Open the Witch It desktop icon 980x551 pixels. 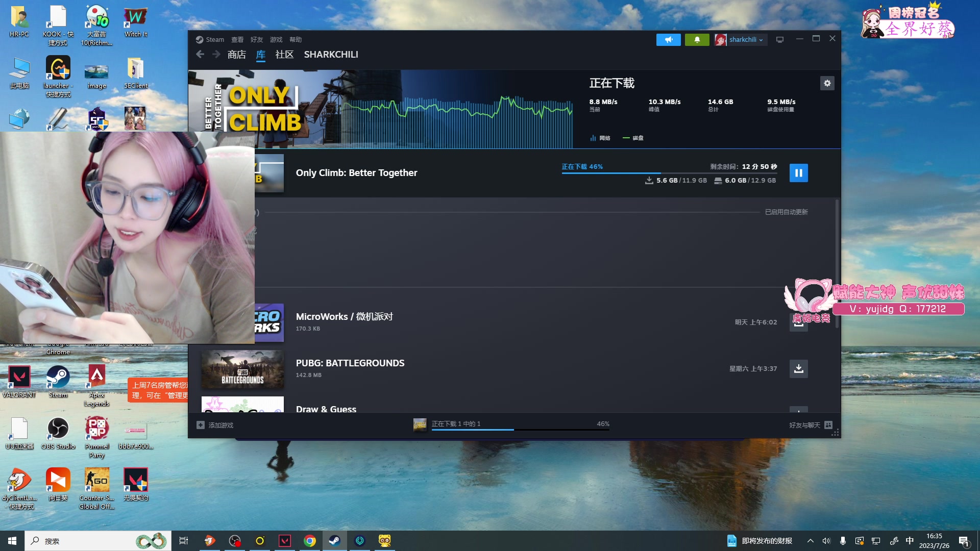pyautogui.click(x=135, y=21)
